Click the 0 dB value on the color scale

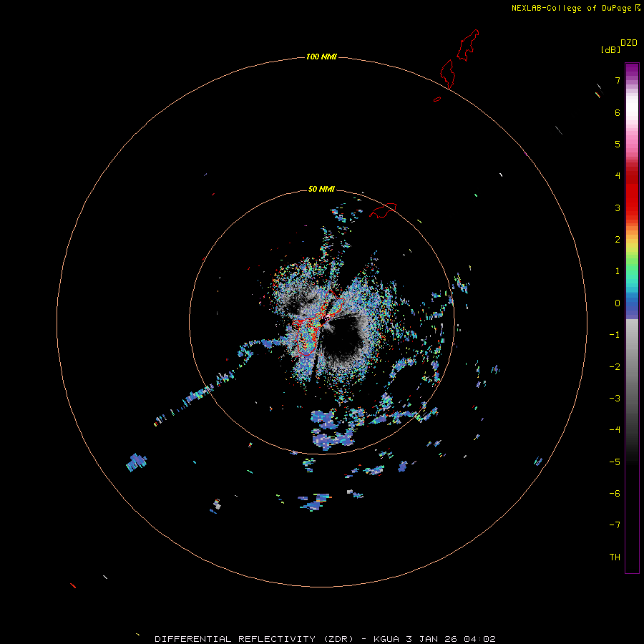click(618, 303)
